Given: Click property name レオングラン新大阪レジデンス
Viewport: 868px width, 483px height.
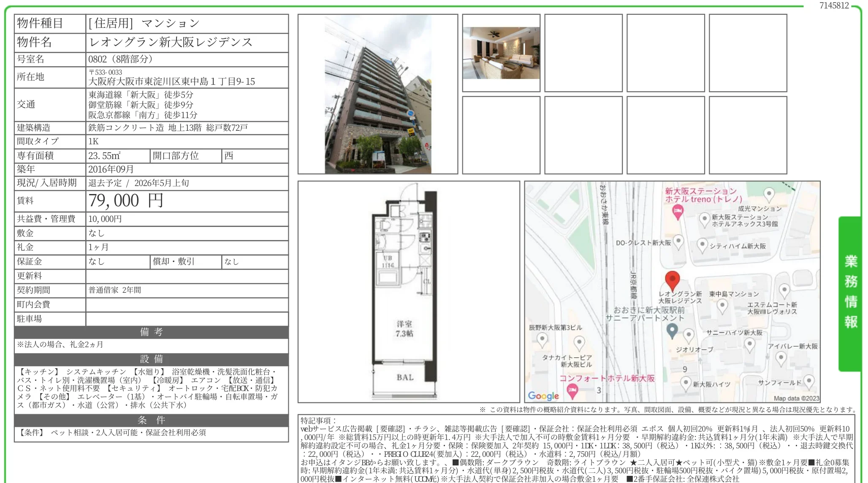Looking at the screenshot, I should 171,42.
